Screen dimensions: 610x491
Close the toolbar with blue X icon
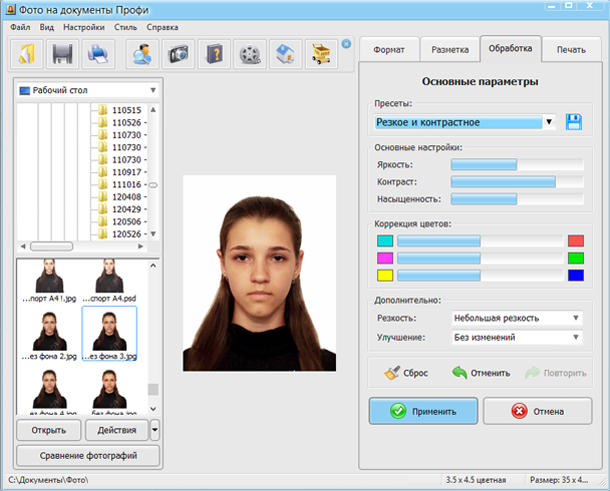346,44
